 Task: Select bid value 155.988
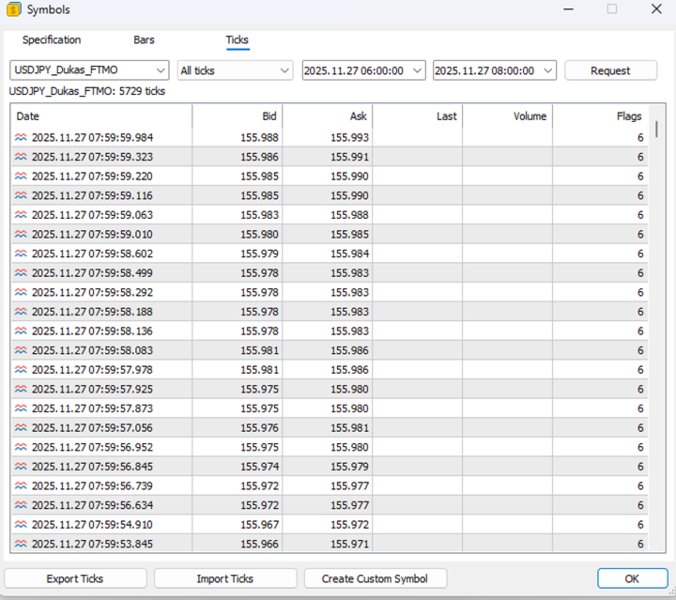[x=260, y=138]
